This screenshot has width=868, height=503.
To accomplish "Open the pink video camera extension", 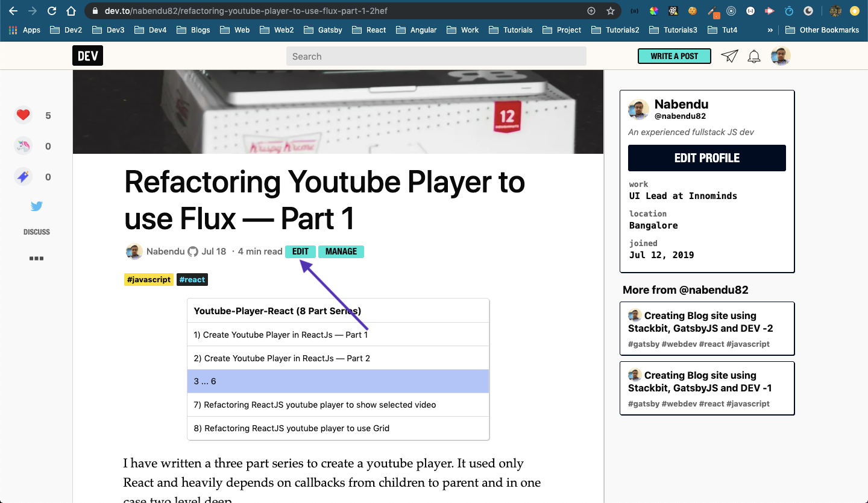I will [x=770, y=11].
